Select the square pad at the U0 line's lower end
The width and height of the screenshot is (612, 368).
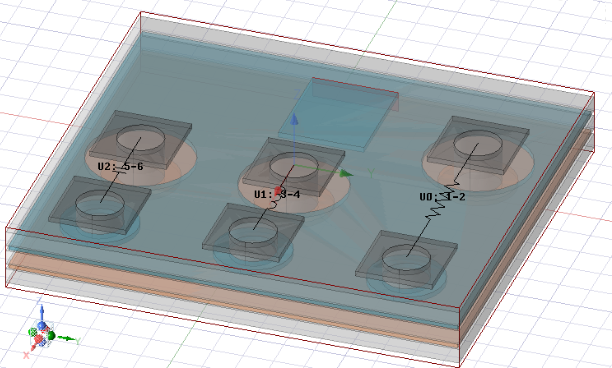point(406,259)
